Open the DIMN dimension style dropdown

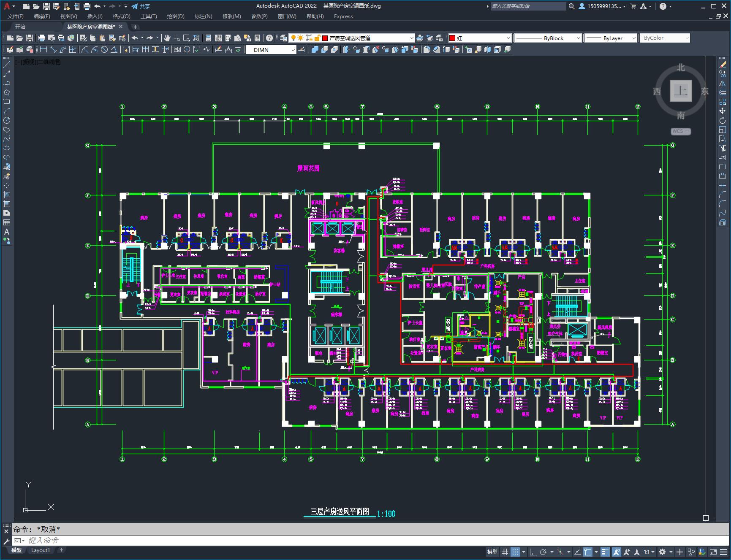[x=271, y=50]
